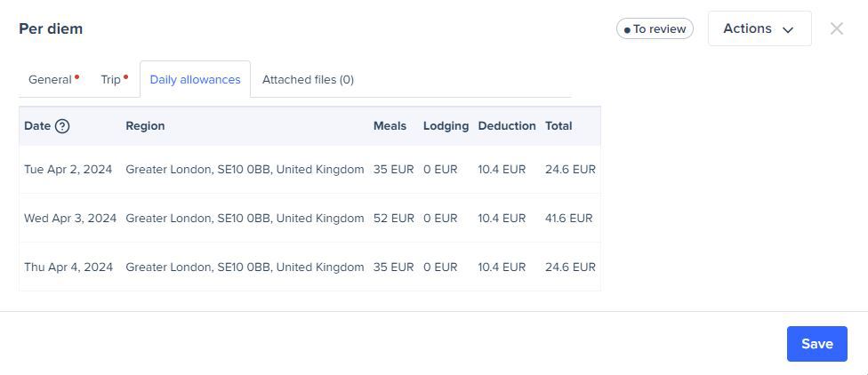Click the To review status badge
868x375 pixels.
pos(655,28)
